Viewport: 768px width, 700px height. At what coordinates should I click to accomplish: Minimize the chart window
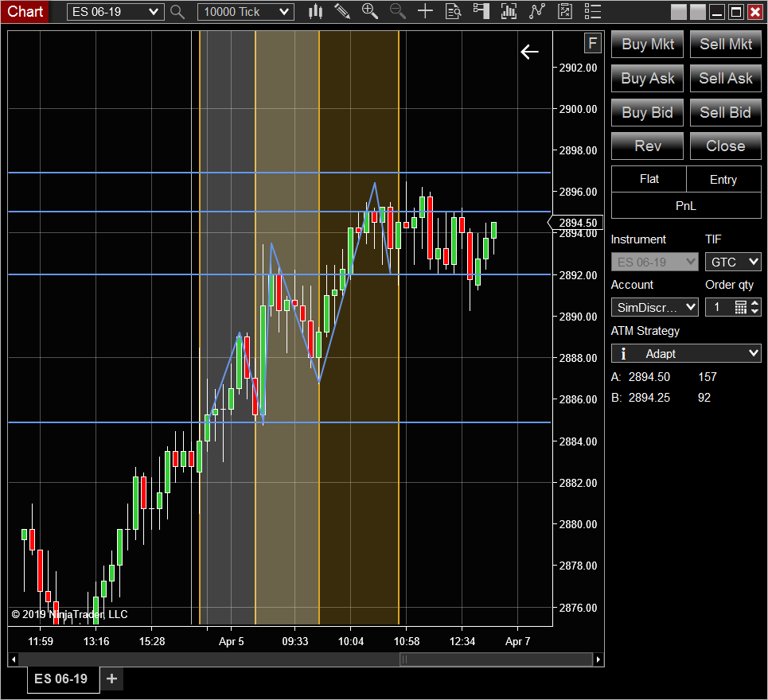(717, 12)
